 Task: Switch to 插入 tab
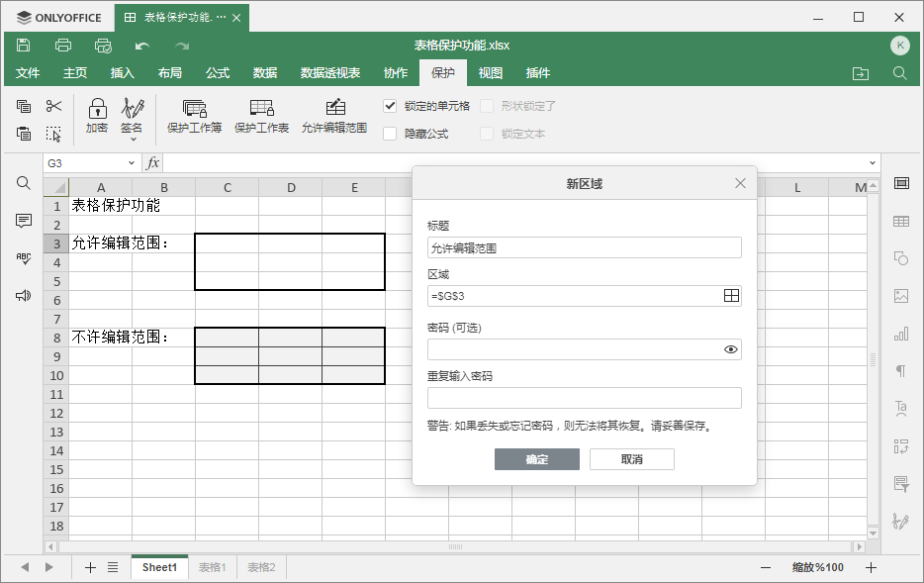point(123,73)
